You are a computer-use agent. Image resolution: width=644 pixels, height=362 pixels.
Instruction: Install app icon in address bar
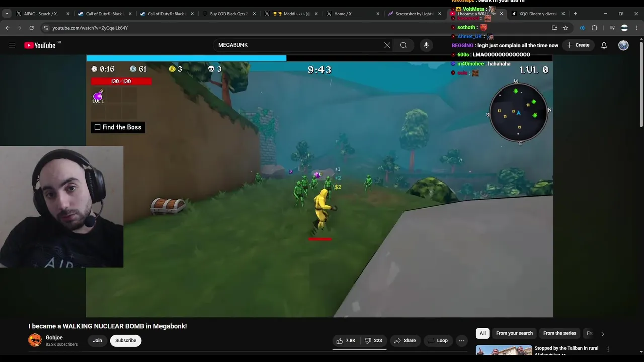pos(554,28)
